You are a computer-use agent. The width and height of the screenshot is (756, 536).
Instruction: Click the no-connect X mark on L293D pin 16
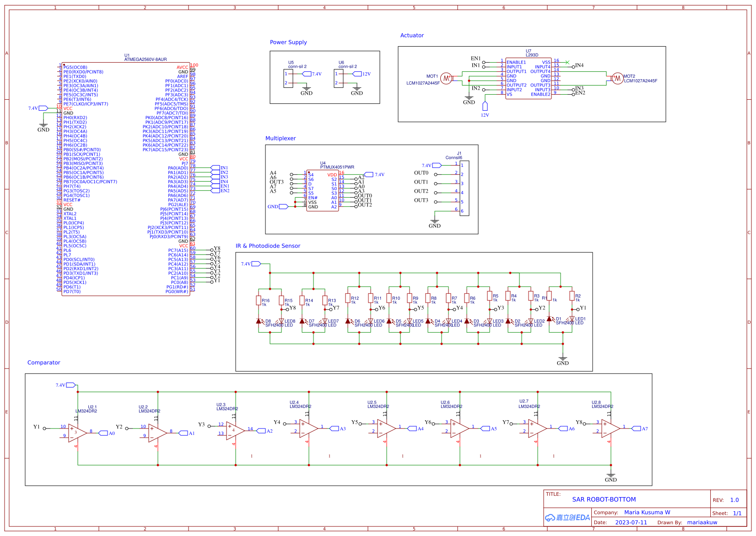567,62
